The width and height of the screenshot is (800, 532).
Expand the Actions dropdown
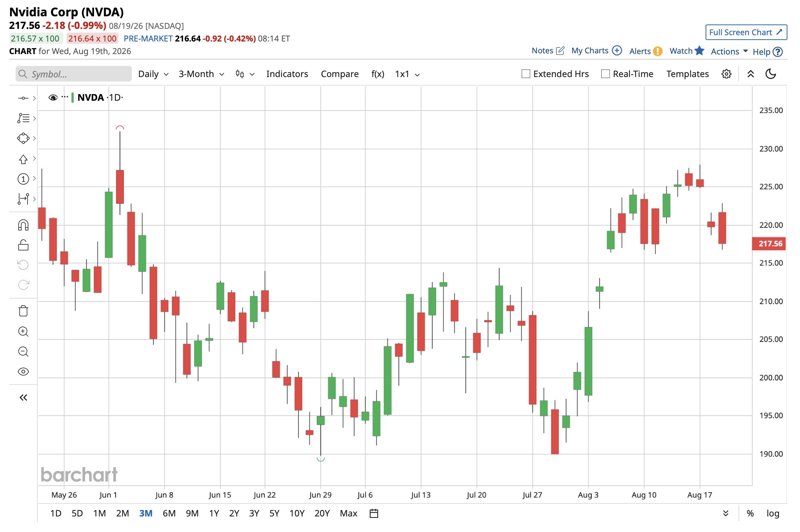point(729,51)
